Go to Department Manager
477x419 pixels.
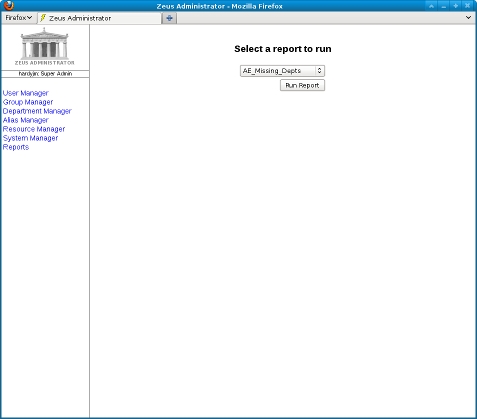click(37, 111)
